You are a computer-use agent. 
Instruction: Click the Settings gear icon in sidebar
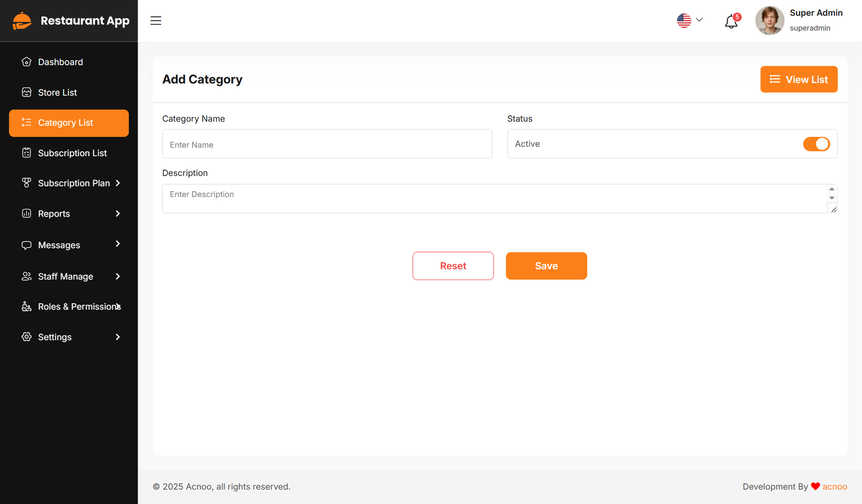[26, 337]
